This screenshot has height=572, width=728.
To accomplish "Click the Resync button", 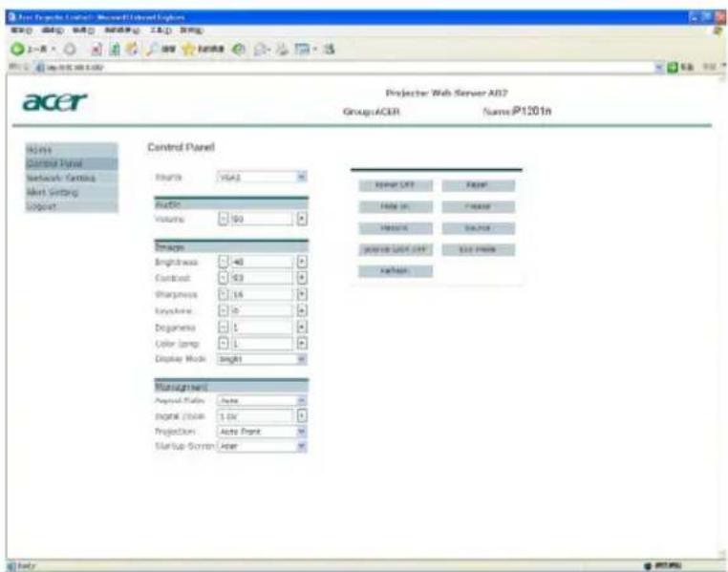I will 396,228.
